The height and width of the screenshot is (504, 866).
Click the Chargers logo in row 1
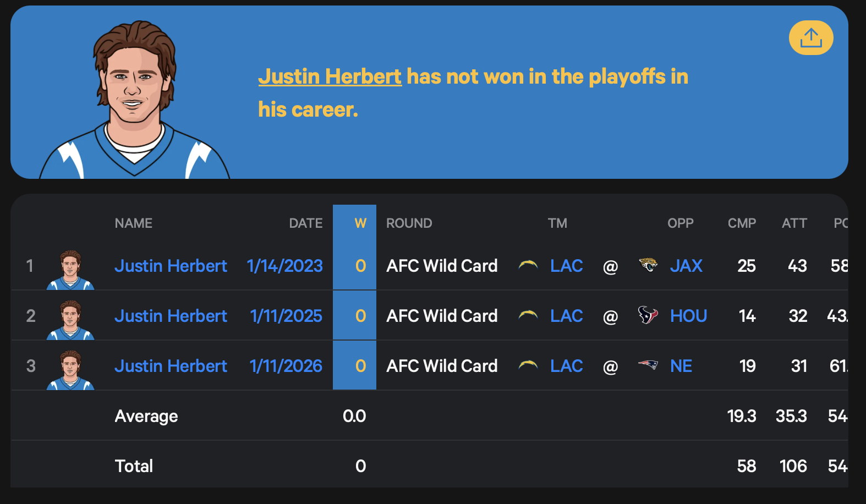[528, 265]
